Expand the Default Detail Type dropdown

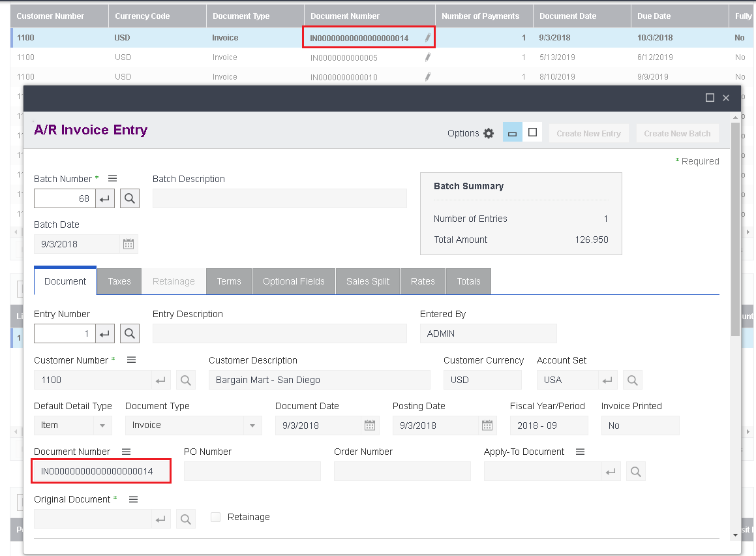click(x=102, y=425)
